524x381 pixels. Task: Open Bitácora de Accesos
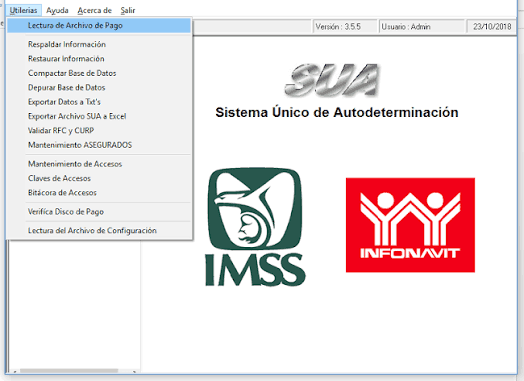coord(99,193)
